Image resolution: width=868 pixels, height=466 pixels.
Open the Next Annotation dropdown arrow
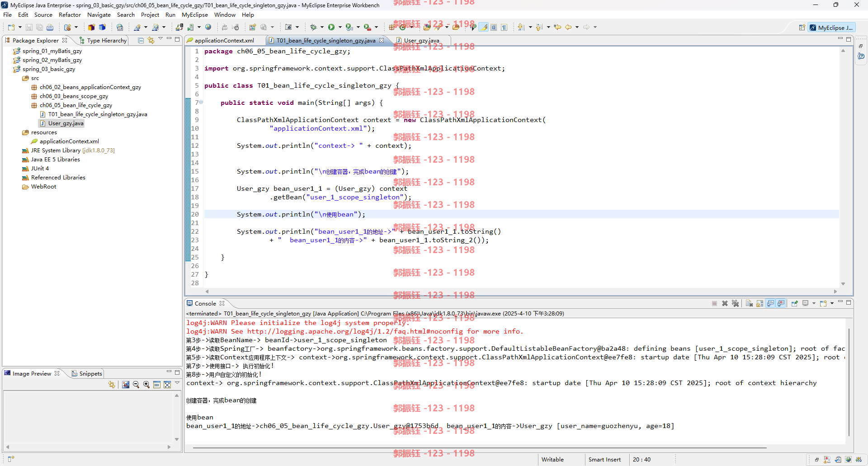tap(530, 27)
